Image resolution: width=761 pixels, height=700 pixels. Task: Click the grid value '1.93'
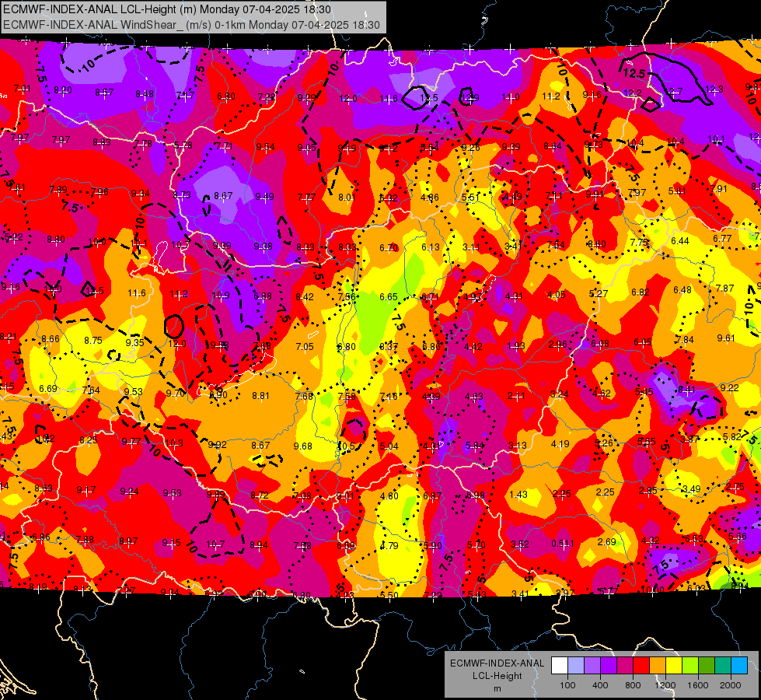(x=516, y=345)
